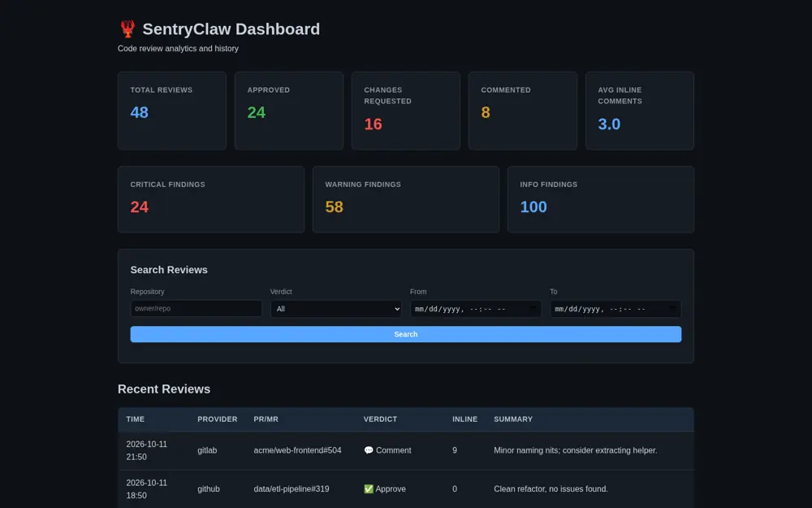Select the Avg Inline Comments card showing 3.0
812x508 pixels.
(x=640, y=111)
